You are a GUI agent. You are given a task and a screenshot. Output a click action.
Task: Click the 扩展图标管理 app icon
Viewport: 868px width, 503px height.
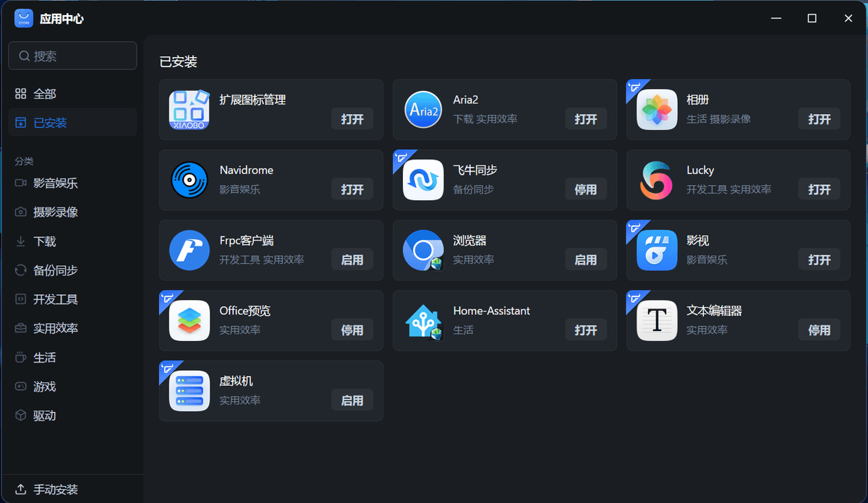(x=190, y=110)
